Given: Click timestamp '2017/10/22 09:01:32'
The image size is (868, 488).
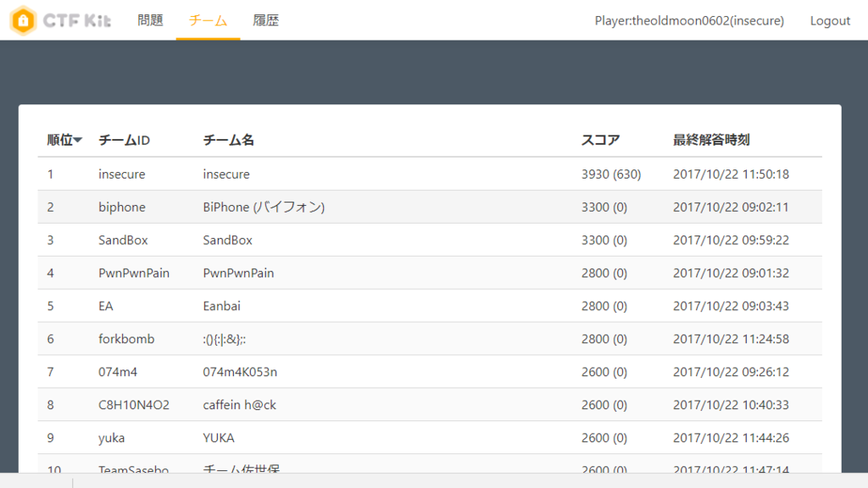Looking at the screenshot, I should tap(731, 273).
